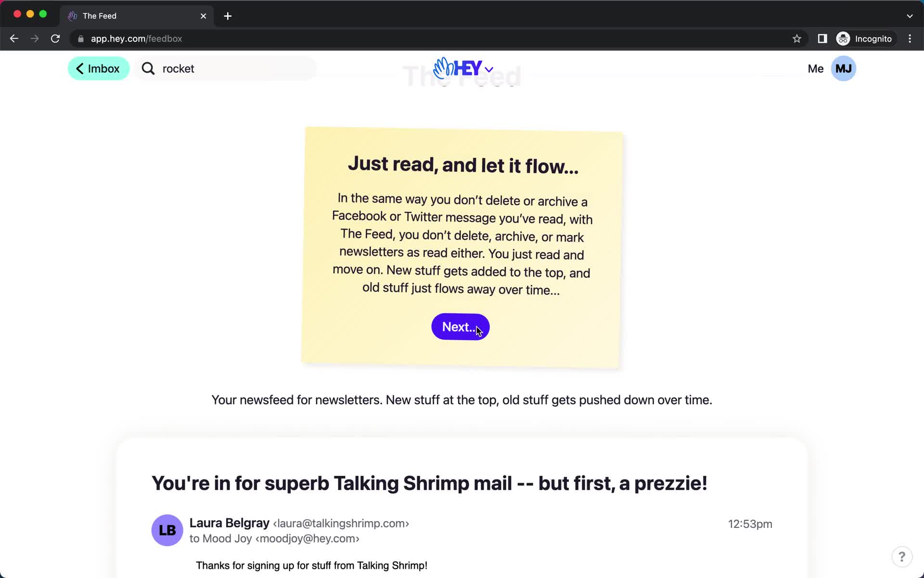Click the Incognito profile icon
This screenshot has height=578, width=924.
point(843,38)
